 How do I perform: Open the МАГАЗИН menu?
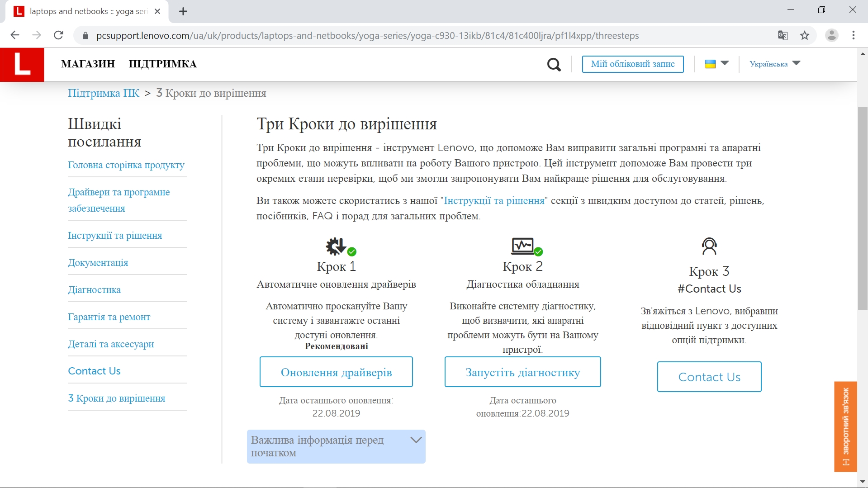point(88,64)
